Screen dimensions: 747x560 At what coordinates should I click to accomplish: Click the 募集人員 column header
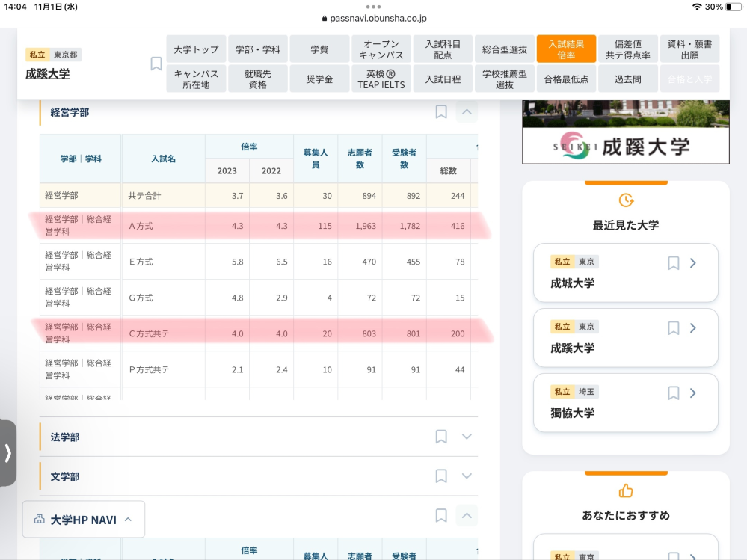(316, 159)
